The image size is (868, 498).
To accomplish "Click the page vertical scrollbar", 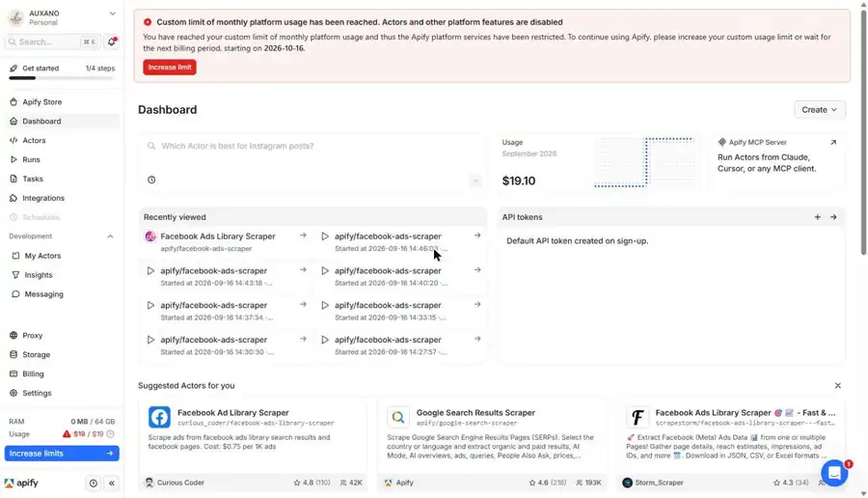I will coord(863,133).
